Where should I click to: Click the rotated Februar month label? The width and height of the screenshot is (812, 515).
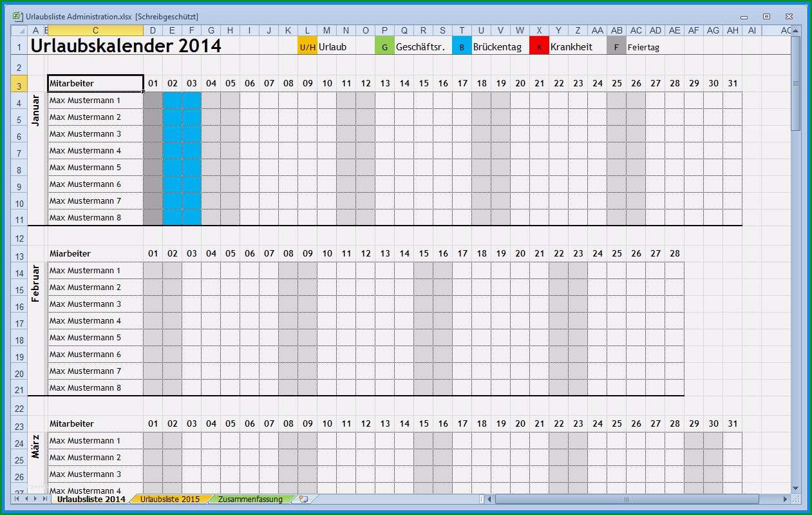pyautogui.click(x=36, y=283)
